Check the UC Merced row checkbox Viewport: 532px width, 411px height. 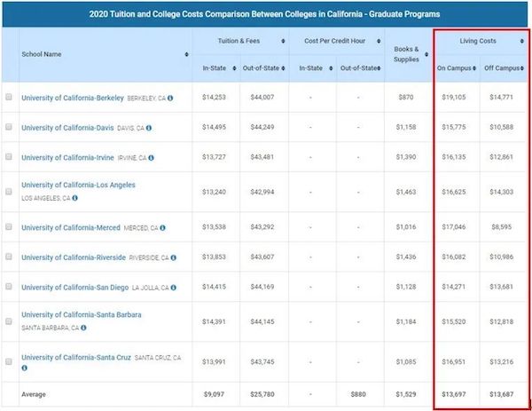[x=9, y=226]
